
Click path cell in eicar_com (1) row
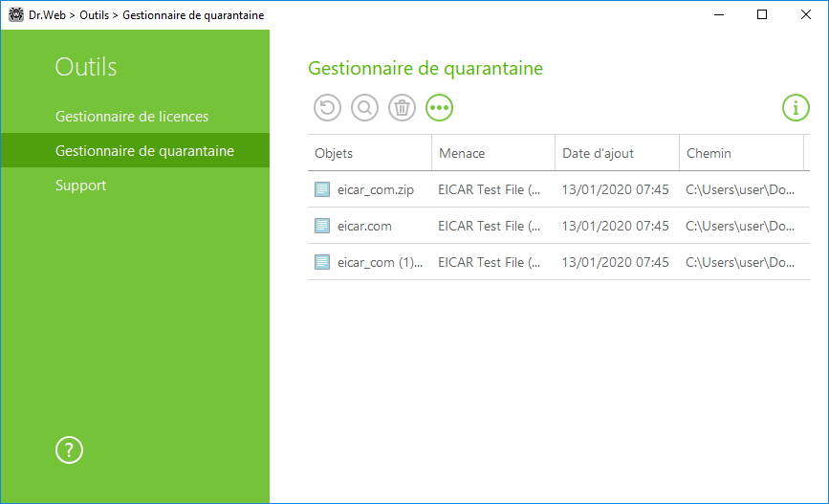coord(740,262)
